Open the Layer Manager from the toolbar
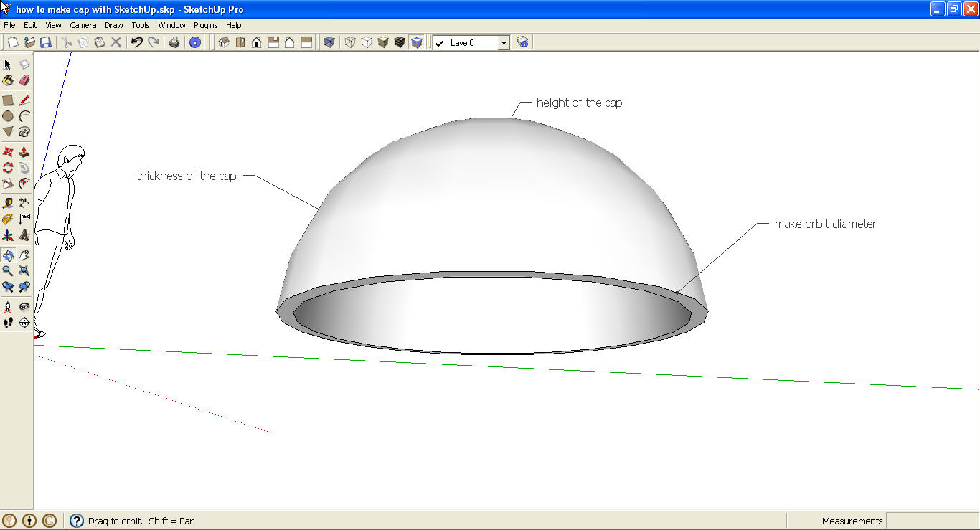The width and height of the screenshot is (980, 530). coord(522,42)
